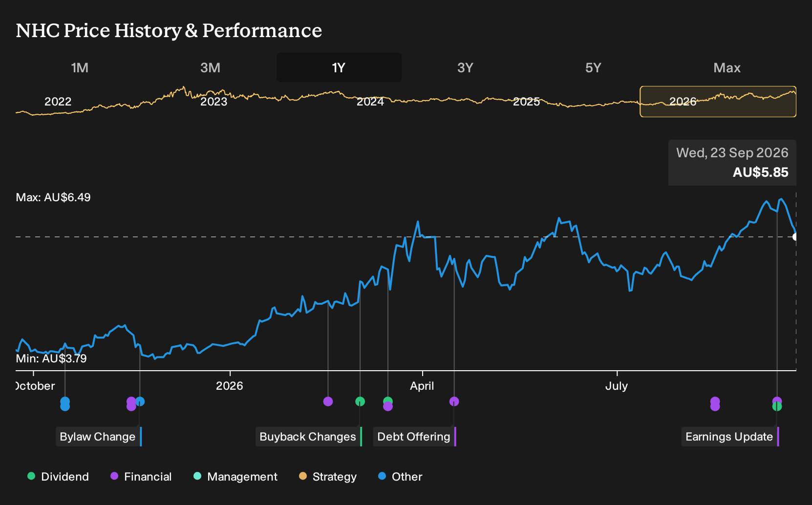Toggle the Dividend legend filter

click(58, 477)
